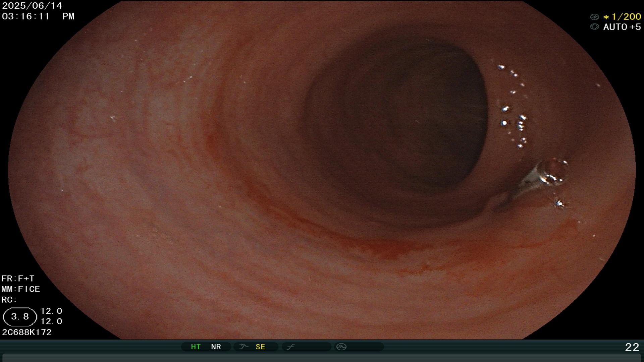Click the scope serial 2C688K172
This screenshot has height=362, width=644.
click(x=27, y=332)
